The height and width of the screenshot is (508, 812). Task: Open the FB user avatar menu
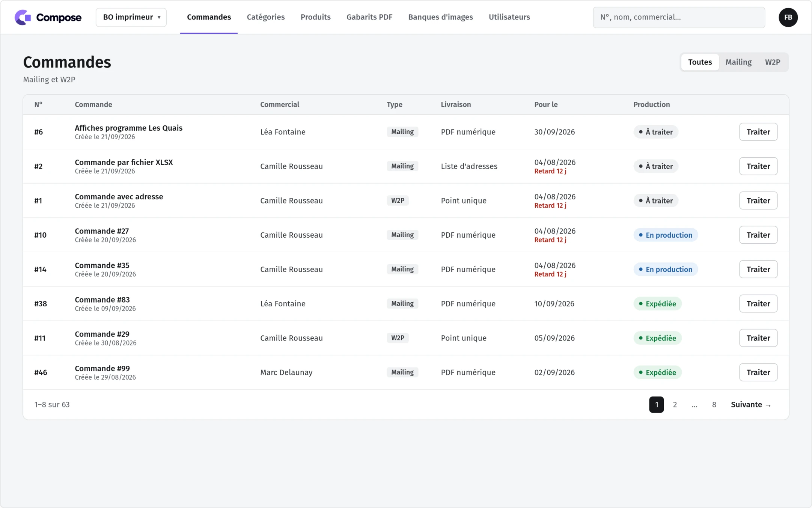[x=788, y=17]
